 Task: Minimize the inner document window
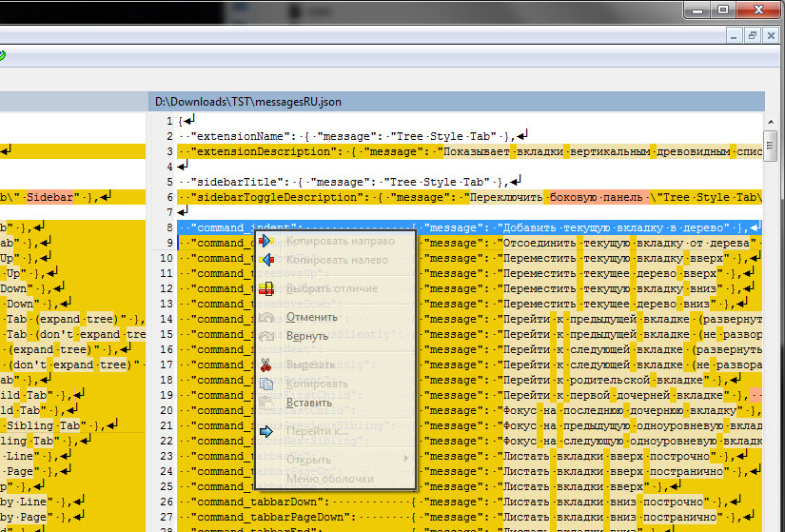pyautogui.click(x=734, y=35)
